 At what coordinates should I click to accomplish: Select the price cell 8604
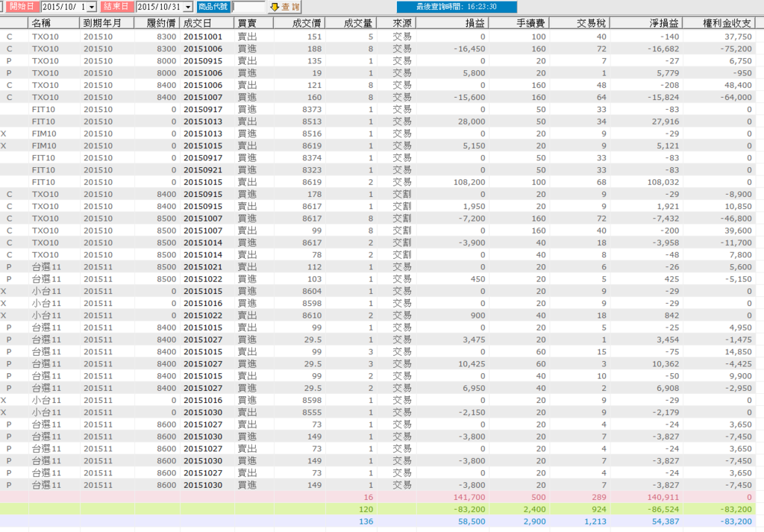pos(311,291)
